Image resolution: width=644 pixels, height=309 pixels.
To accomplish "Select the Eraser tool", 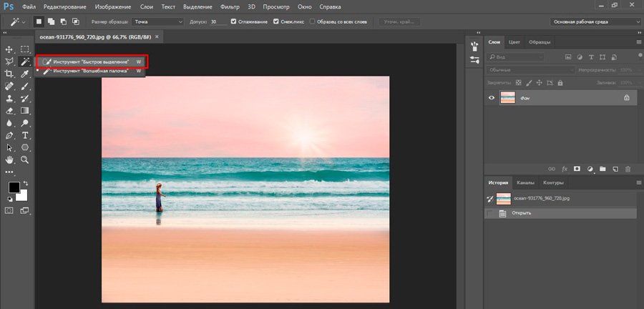I will [9, 111].
